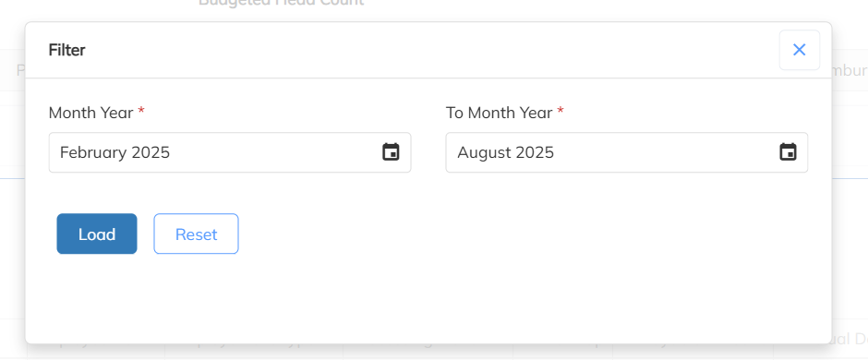868x360 pixels.
Task: Reset the filter values
Action: pos(196,234)
